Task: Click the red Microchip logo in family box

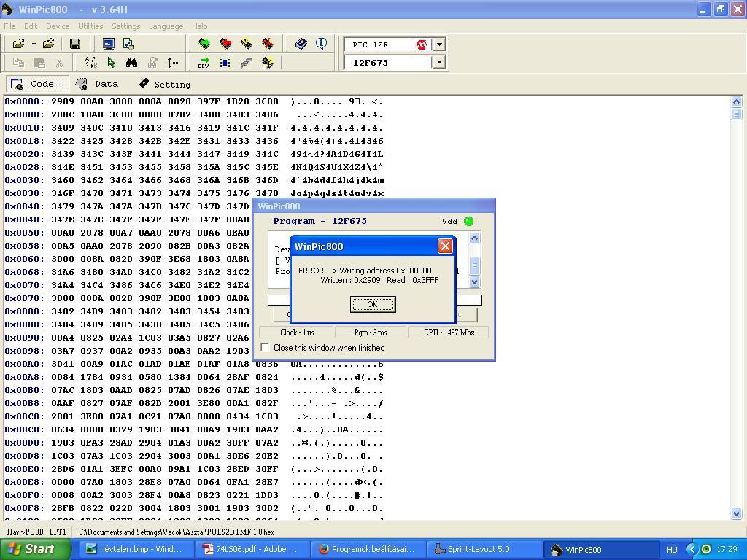Action: [422, 44]
